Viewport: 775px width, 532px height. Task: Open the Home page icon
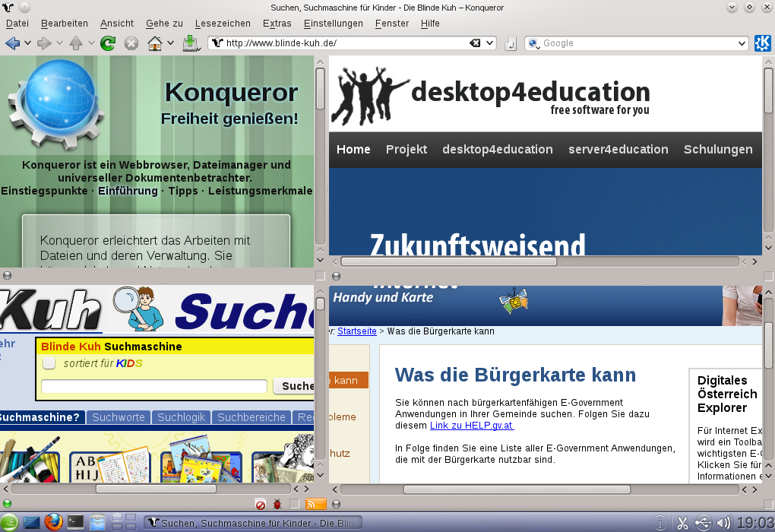coord(155,43)
